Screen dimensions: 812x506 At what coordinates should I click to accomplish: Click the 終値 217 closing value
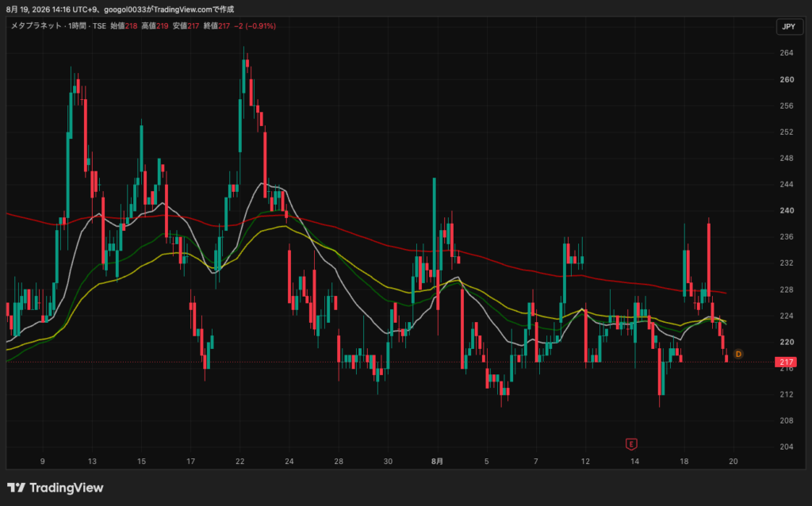pos(216,26)
